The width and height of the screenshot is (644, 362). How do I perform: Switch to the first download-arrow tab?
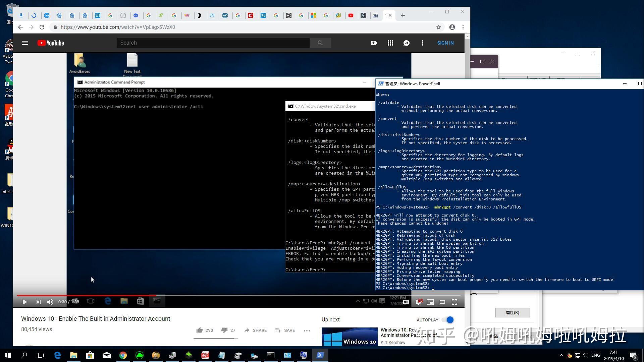point(21,15)
